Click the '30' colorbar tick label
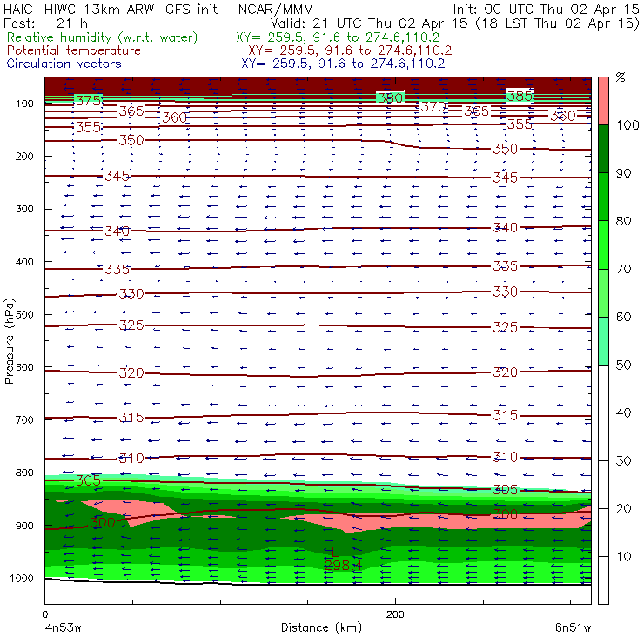The image size is (644, 644). [623, 461]
